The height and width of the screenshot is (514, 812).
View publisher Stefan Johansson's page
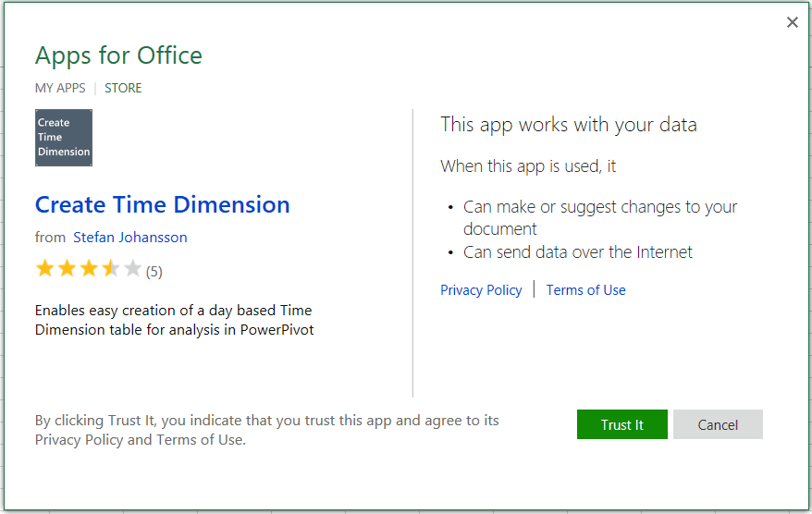(x=130, y=238)
